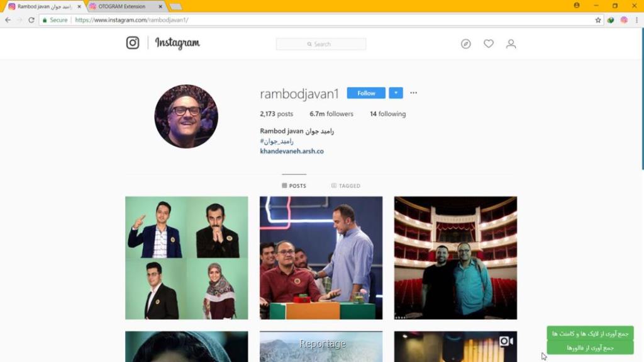Click green likes and comments collection button
This screenshot has height=362, width=644.
tap(590, 333)
